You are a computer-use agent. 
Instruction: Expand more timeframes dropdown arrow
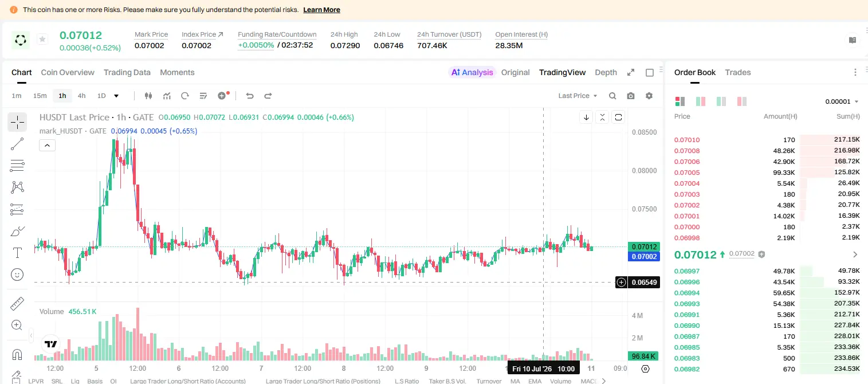click(x=116, y=96)
